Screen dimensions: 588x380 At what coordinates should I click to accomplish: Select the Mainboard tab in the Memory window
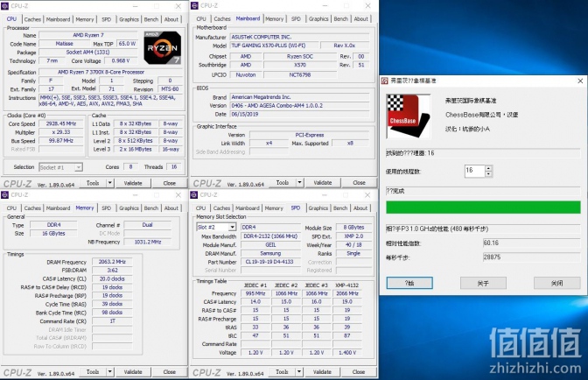58,208
